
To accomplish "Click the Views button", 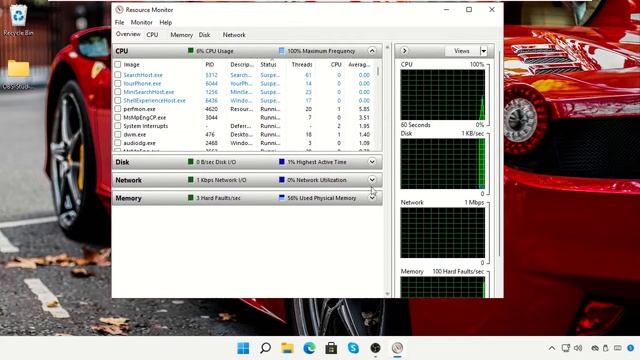I will (x=462, y=51).
